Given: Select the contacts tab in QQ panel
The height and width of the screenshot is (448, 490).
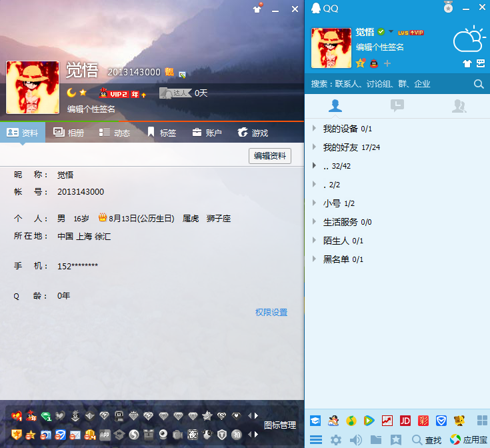Looking at the screenshot, I should tap(335, 106).
